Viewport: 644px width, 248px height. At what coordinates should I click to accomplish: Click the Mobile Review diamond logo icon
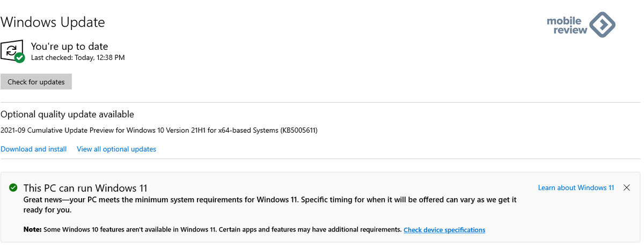[x=602, y=25]
